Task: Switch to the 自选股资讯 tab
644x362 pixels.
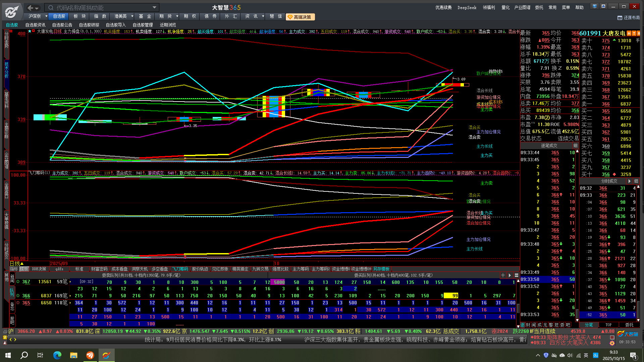Action: click(x=35, y=25)
